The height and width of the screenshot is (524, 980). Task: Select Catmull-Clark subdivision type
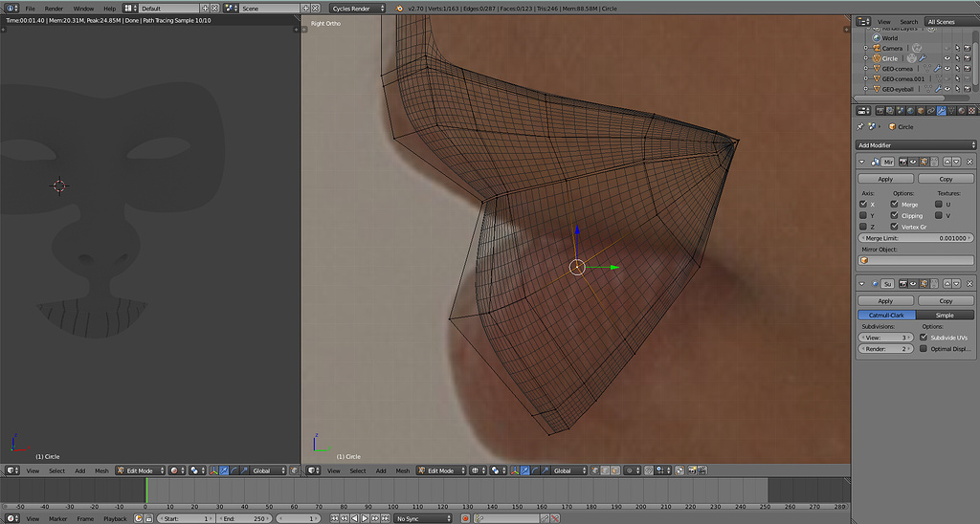tap(886, 315)
